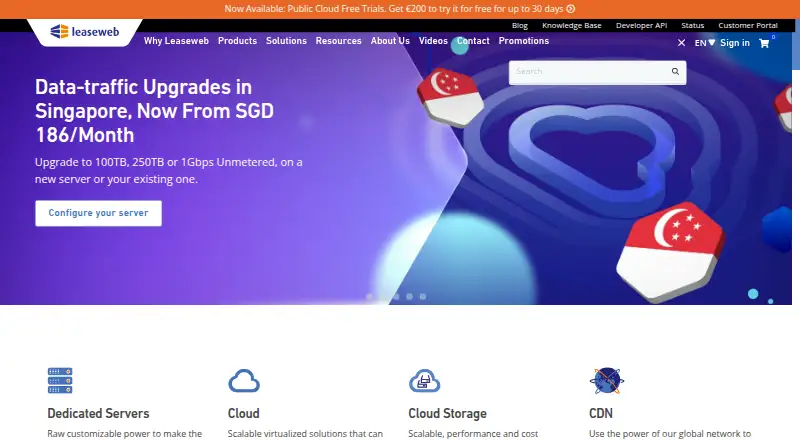Open the Knowledge Base link
This screenshot has height=440, width=800.
571,26
